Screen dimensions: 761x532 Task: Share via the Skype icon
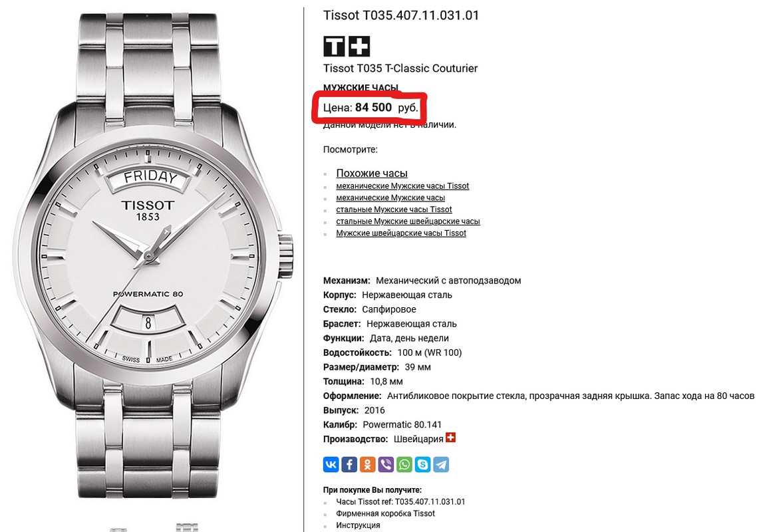coord(422,464)
